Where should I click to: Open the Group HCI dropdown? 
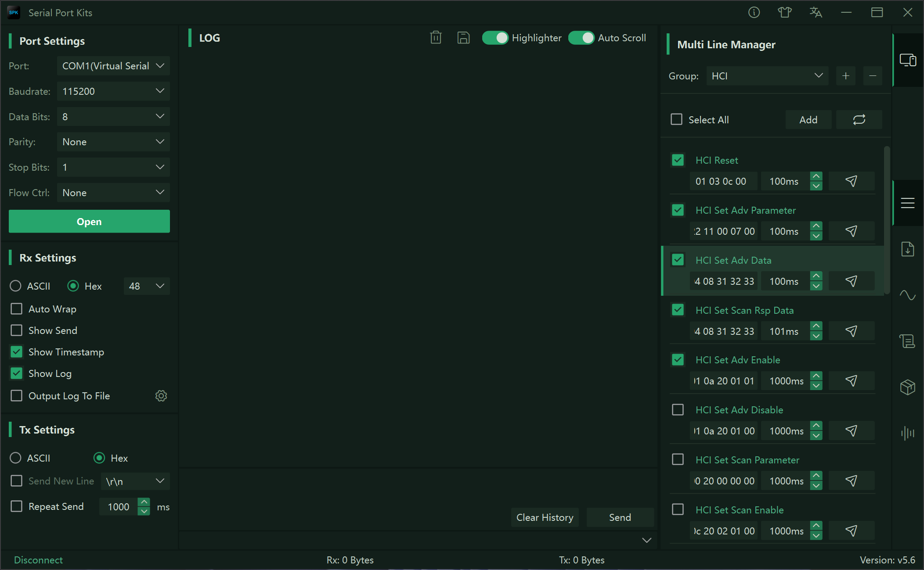(x=767, y=76)
